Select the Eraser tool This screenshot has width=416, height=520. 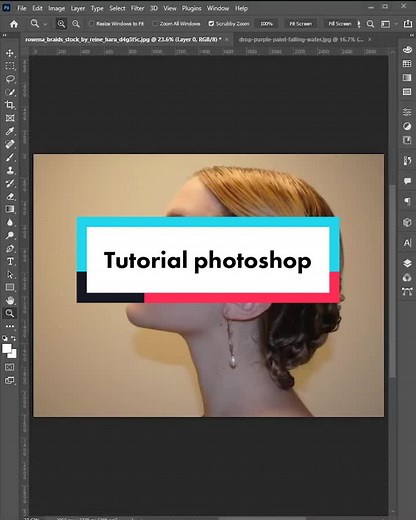point(10,196)
